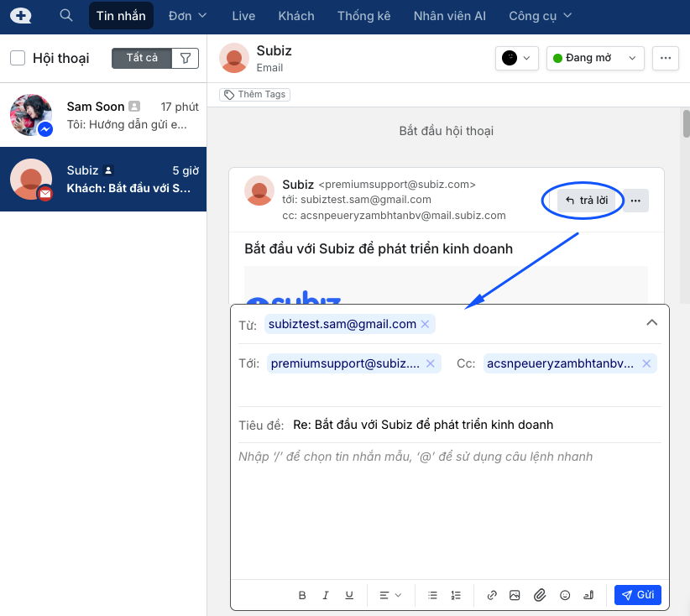
Task: Open the emoji picker
Action: tap(565, 595)
